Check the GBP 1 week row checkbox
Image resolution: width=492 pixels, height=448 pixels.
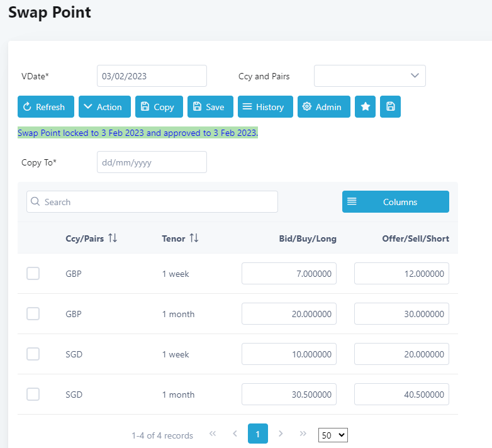pyautogui.click(x=33, y=274)
